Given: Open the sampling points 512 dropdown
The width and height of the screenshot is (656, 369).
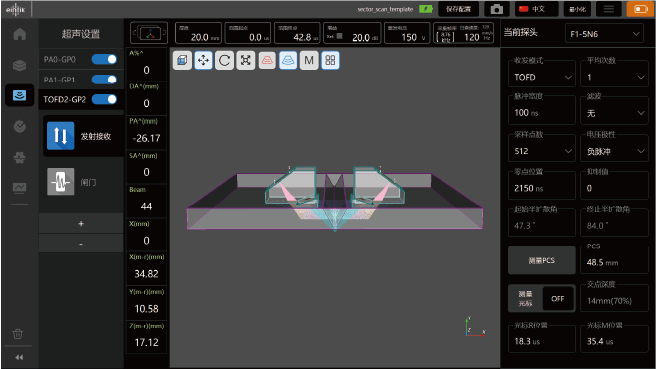Looking at the screenshot, I should [542, 151].
